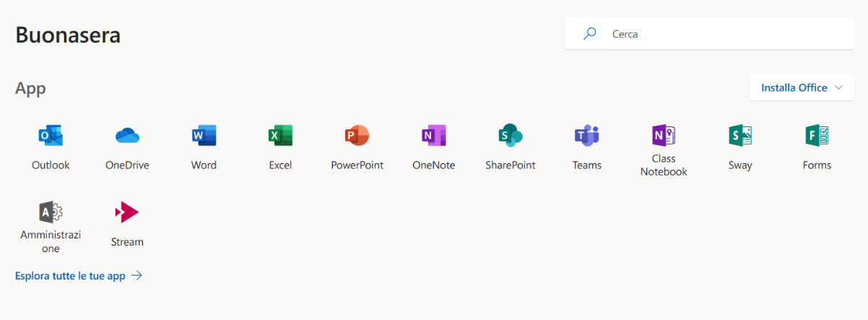
Task: Click the "Teams" label text
Action: pyautogui.click(x=587, y=165)
